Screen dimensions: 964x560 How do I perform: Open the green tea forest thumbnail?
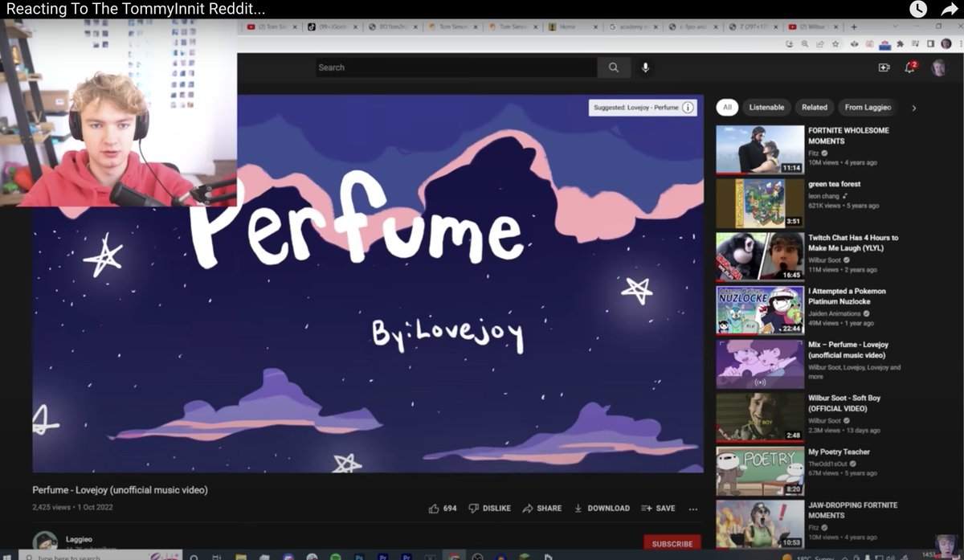pyautogui.click(x=760, y=203)
